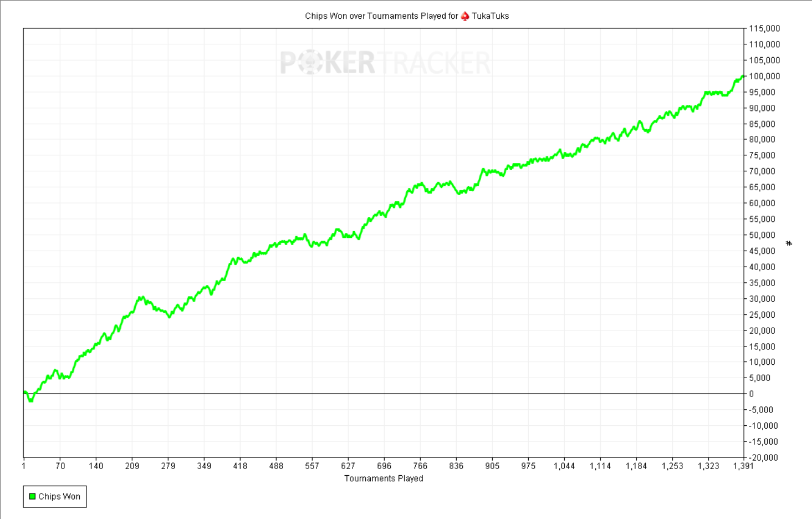The width and height of the screenshot is (812, 519).
Task: Pick y-axis label "90,000"
Action: tap(762, 108)
